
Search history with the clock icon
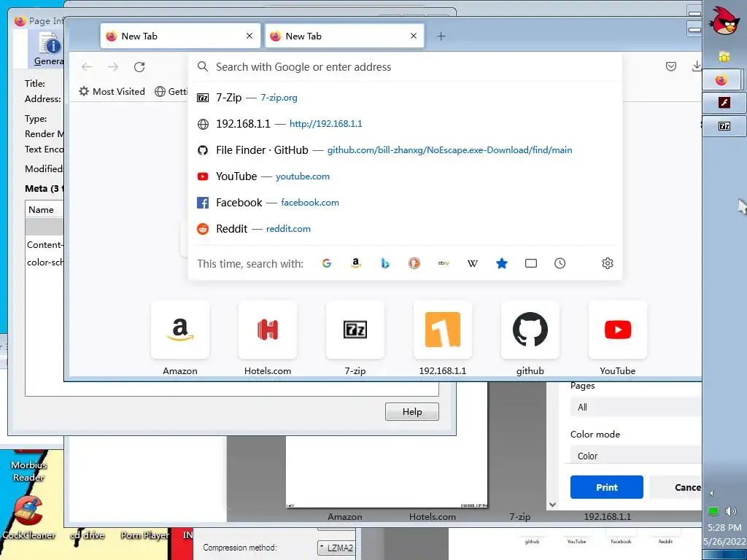560,263
